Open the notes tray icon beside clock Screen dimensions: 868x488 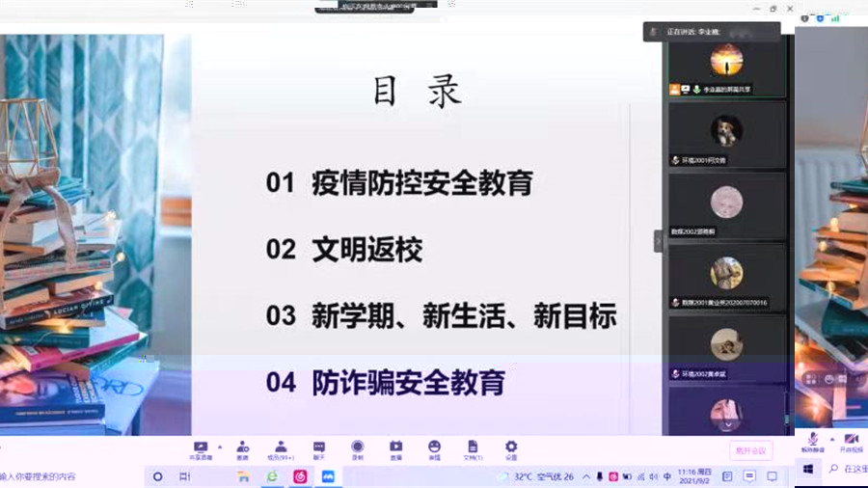click(x=727, y=476)
